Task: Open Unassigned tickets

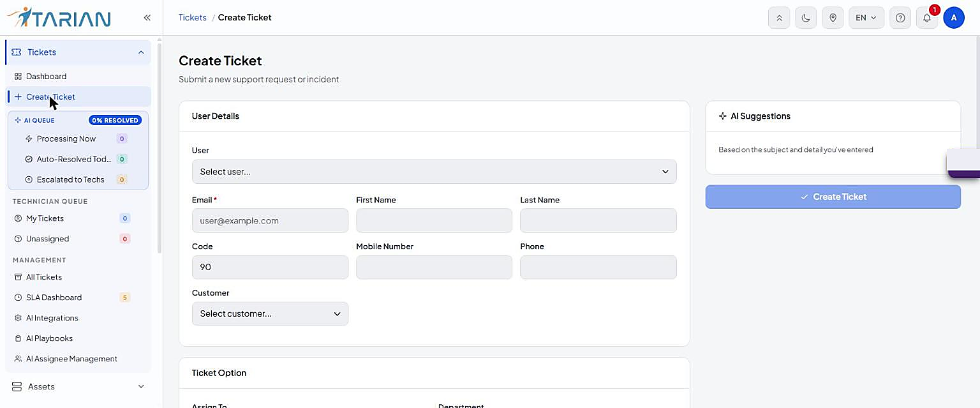Action: [78, 239]
